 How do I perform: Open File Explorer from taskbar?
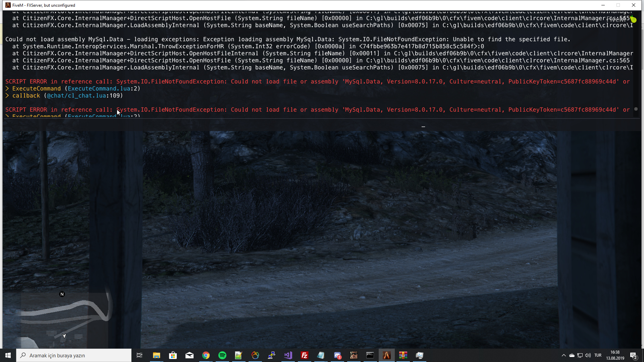pos(156,355)
